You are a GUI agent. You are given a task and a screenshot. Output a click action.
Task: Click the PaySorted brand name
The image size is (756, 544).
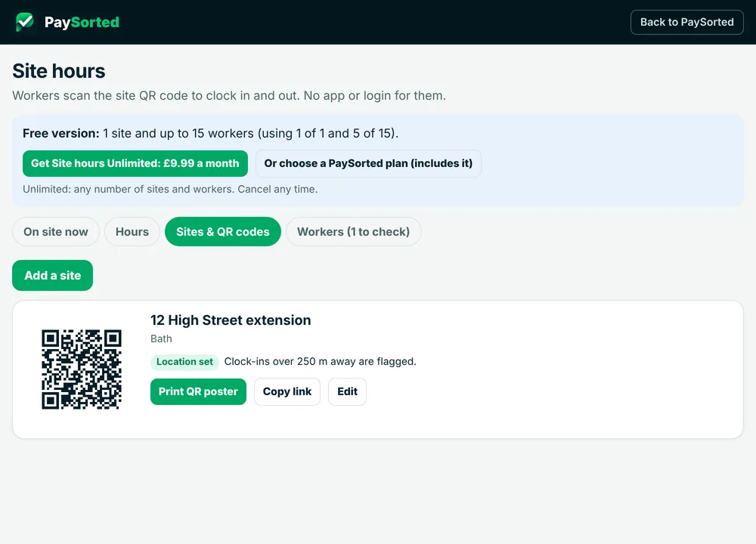(82, 22)
